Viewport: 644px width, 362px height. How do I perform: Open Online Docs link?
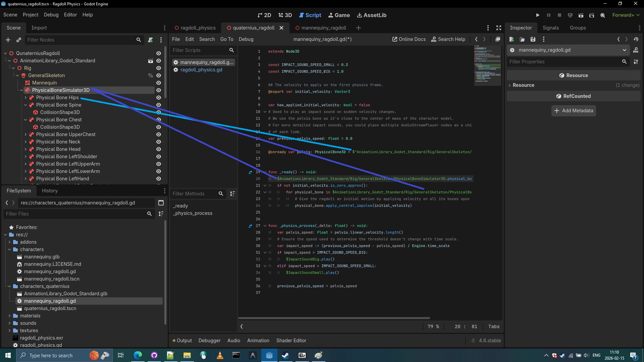[409, 39]
